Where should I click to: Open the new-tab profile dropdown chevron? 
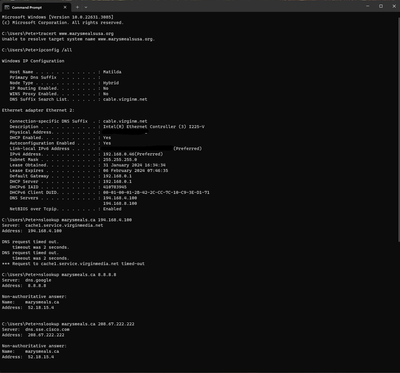tap(86, 7)
